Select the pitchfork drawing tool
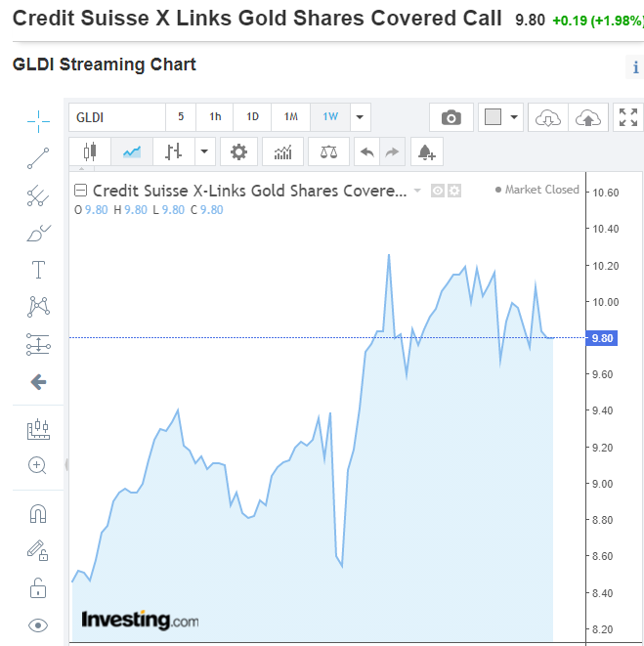Image resolution: width=644 pixels, height=646 pixels. (x=38, y=195)
